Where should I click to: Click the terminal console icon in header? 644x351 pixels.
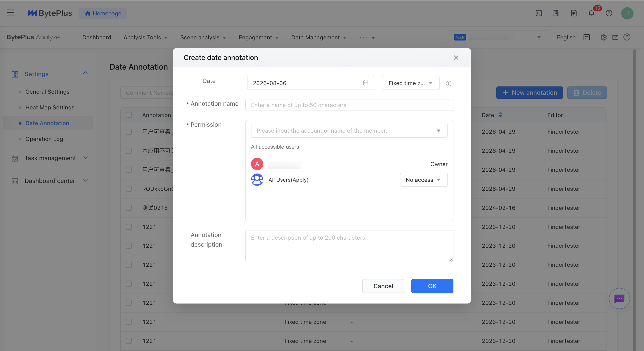(x=539, y=13)
